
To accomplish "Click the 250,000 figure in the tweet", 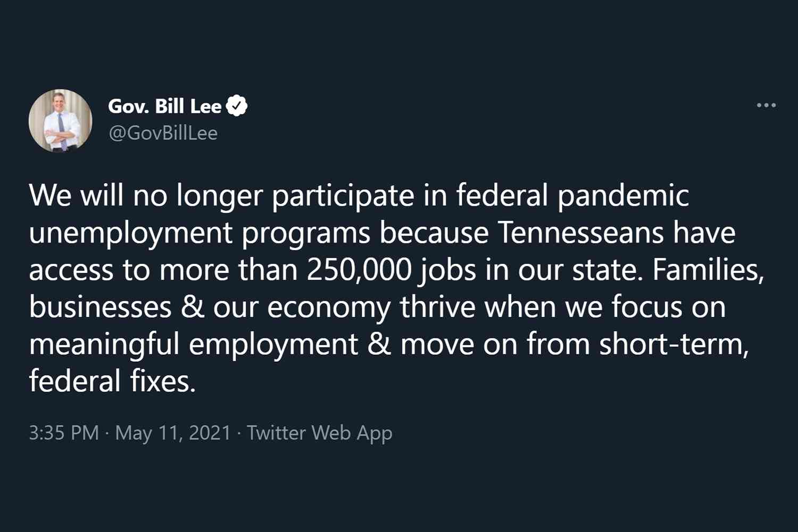I will (360, 270).
